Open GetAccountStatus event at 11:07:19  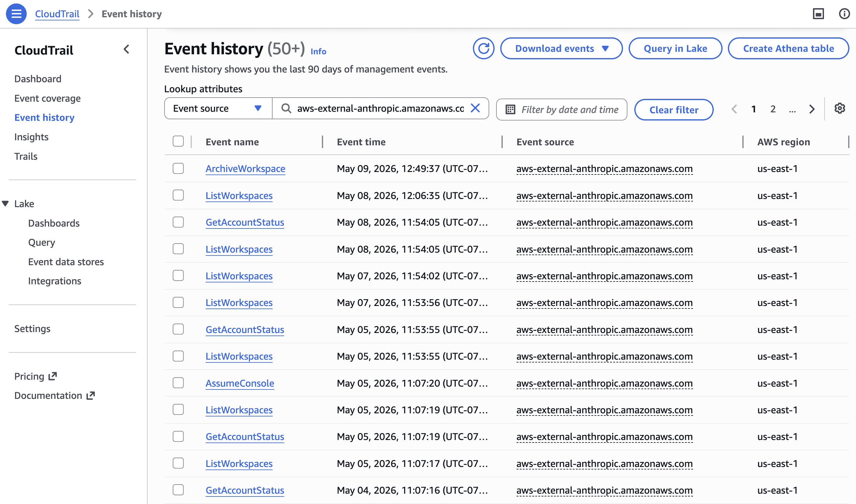(x=245, y=437)
